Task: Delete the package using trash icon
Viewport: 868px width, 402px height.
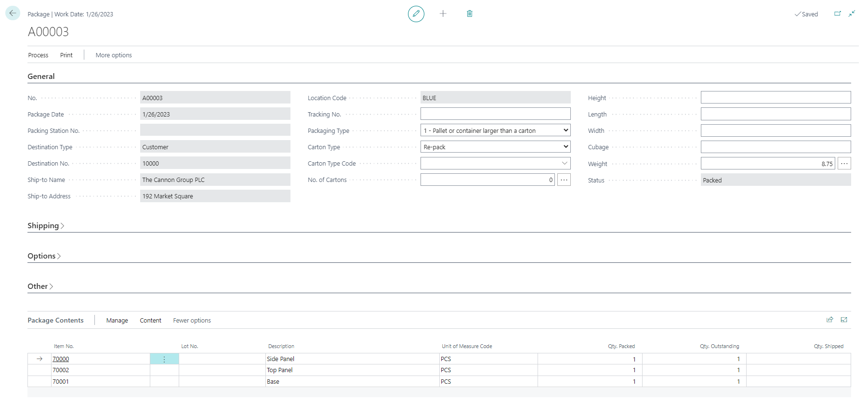Action: click(x=469, y=14)
